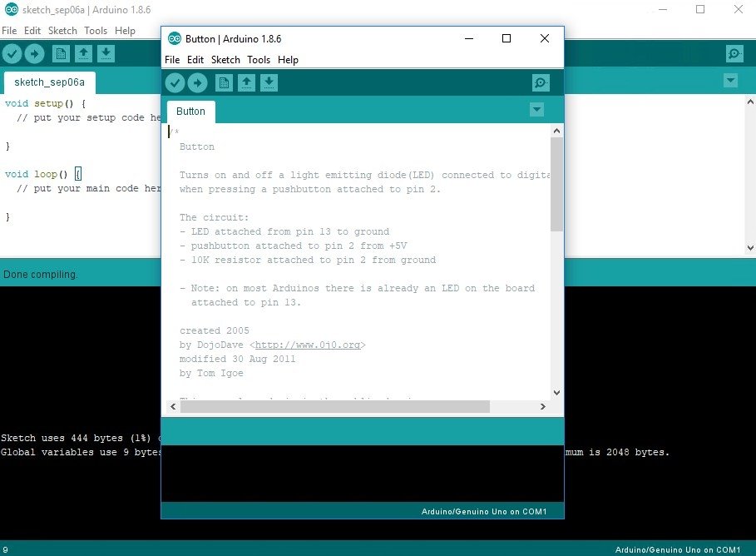Minimize the Button window
The height and width of the screenshot is (556, 756).
tap(468, 38)
